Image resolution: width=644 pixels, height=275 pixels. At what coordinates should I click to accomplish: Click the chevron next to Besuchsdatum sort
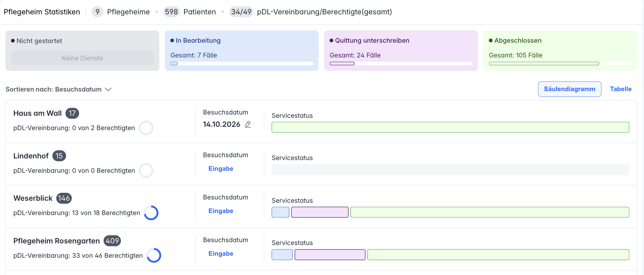(x=108, y=89)
